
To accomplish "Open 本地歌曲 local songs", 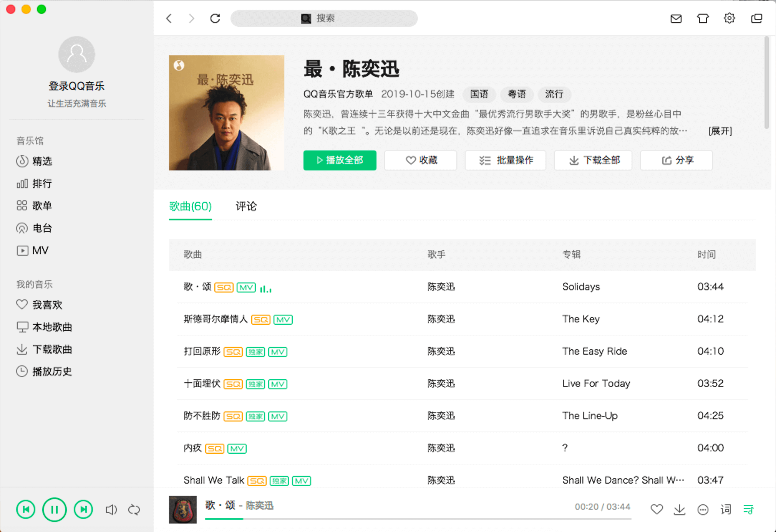I will (x=44, y=327).
